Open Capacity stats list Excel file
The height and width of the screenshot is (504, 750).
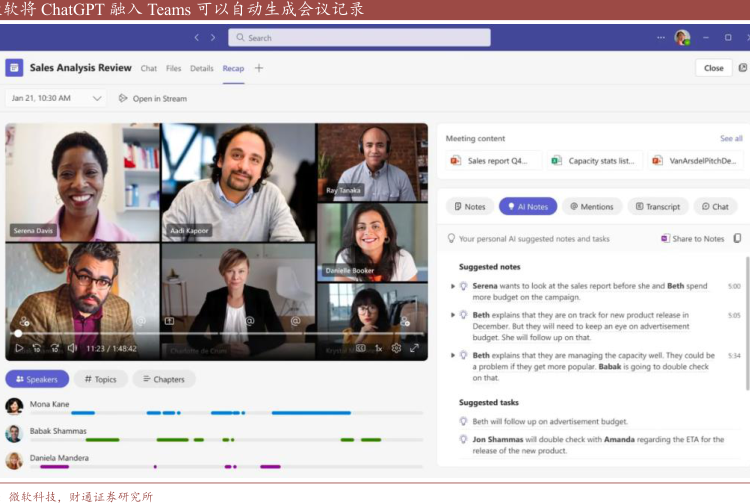point(595,161)
